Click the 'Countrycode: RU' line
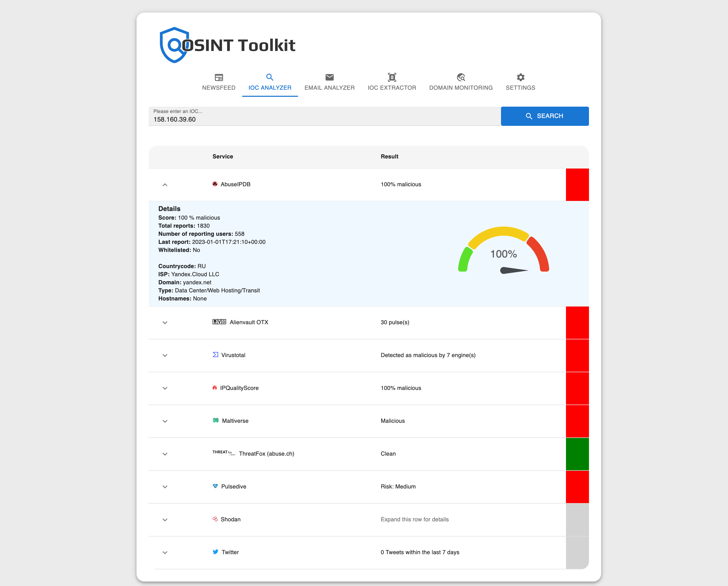728x586 pixels. pyautogui.click(x=182, y=266)
